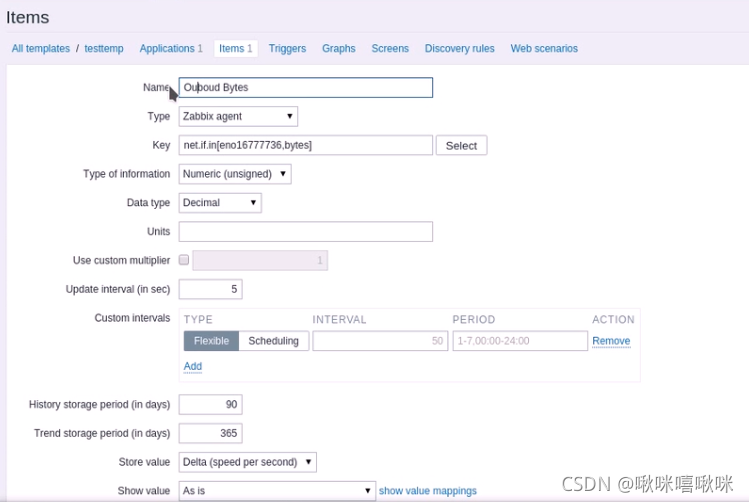Open the Data type dropdown
Screen dimensions: 749x502
(x=220, y=203)
